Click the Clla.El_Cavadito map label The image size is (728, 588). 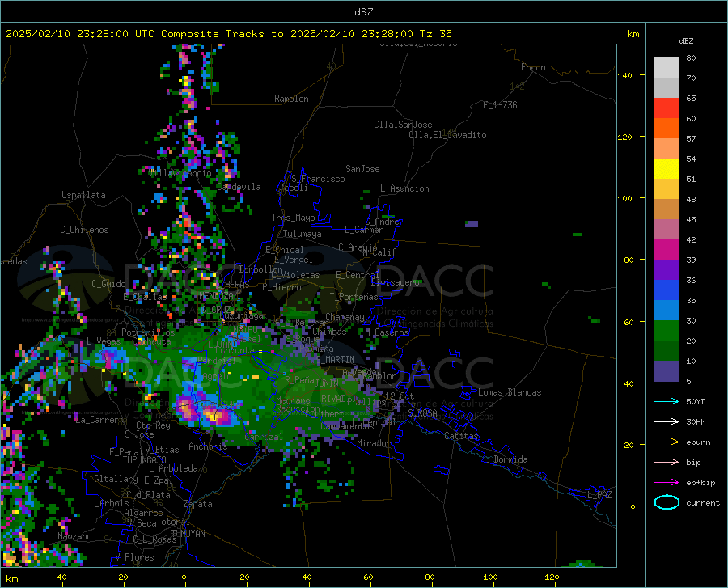point(447,135)
